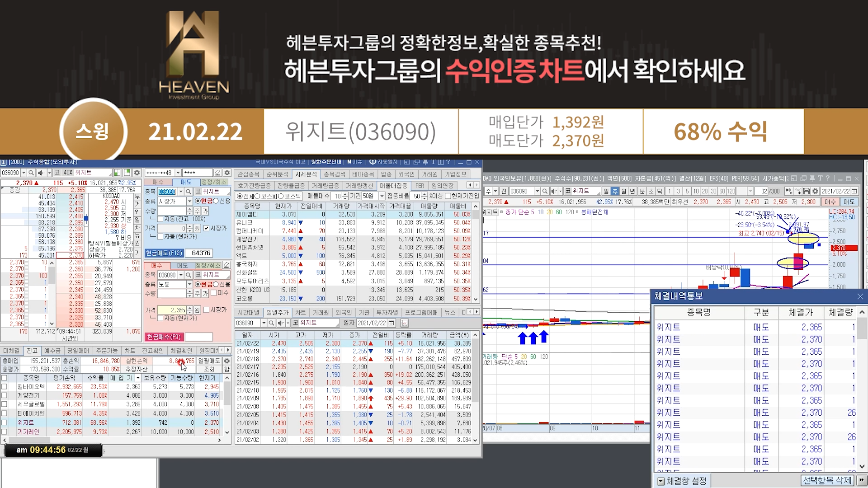The image size is (868, 488).
Task: Expand the order window stock code dropdown 036090
Action: (23, 173)
